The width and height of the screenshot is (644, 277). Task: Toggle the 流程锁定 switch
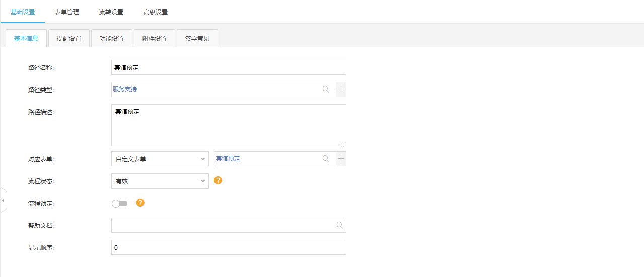[x=120, y=203]
